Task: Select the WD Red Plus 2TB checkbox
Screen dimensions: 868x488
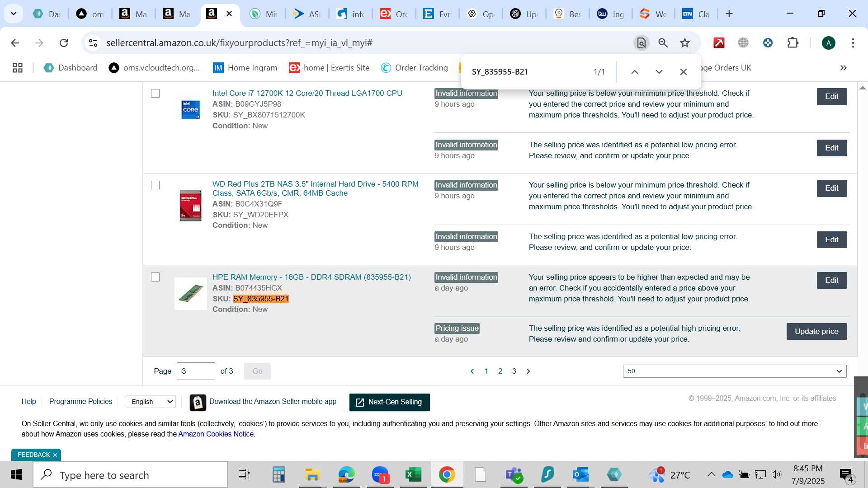Action: (155, 185)
